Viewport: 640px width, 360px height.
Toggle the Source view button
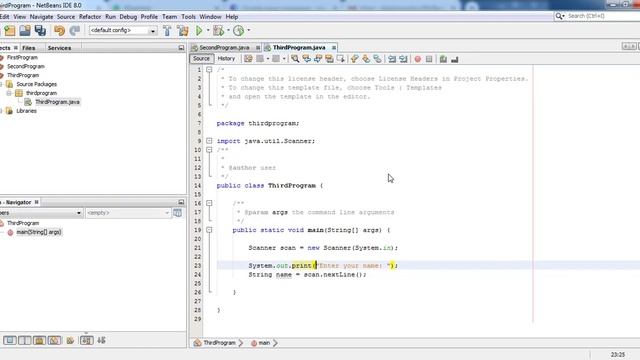pyautogui.click(x=201, y=59)
